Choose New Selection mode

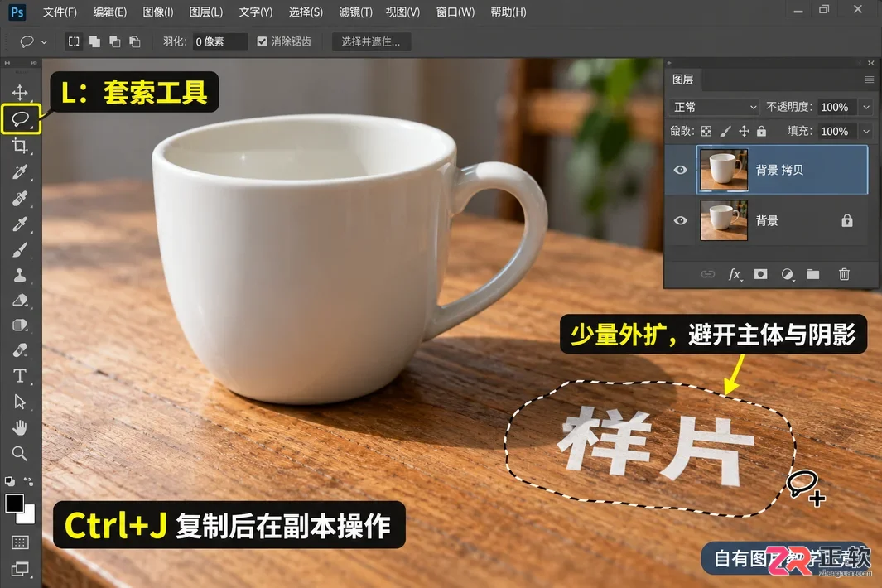(x=74, y=41)
